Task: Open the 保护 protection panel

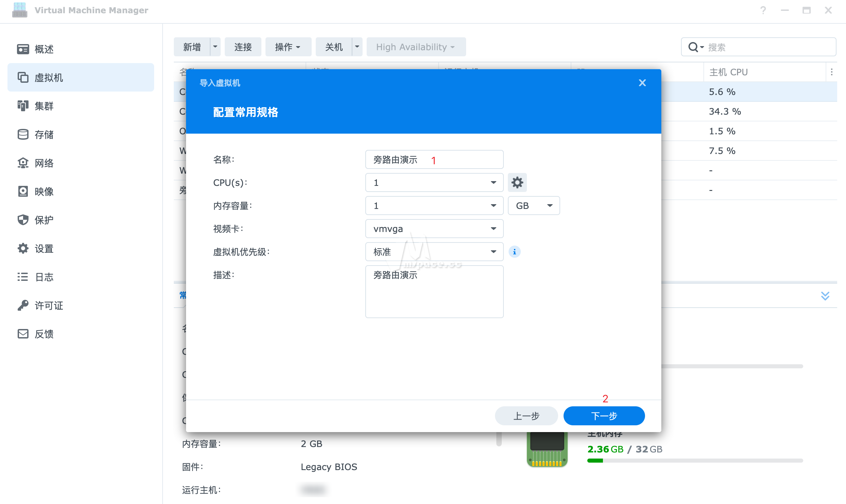Action: coord(43,220)
